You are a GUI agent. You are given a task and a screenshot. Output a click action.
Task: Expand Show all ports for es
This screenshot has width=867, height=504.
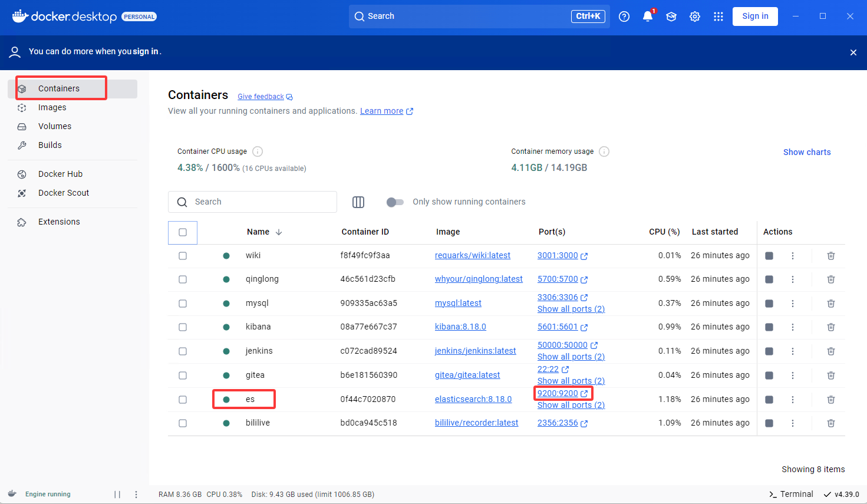click(x=571, y=406)
